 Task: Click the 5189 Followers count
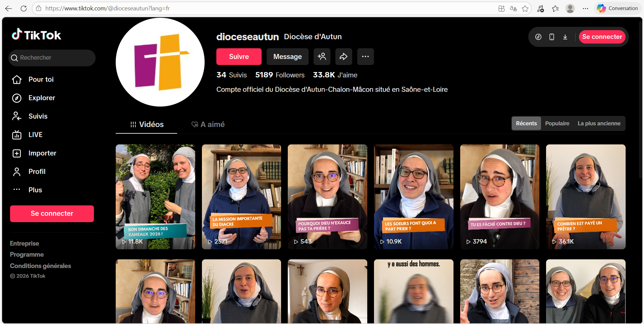[280, 75]
